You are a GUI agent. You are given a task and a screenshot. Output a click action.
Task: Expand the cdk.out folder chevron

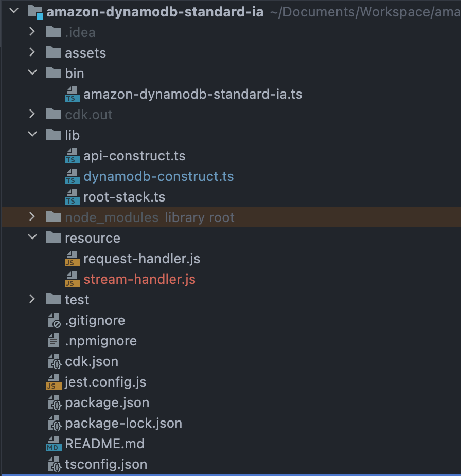click(32, 114)
